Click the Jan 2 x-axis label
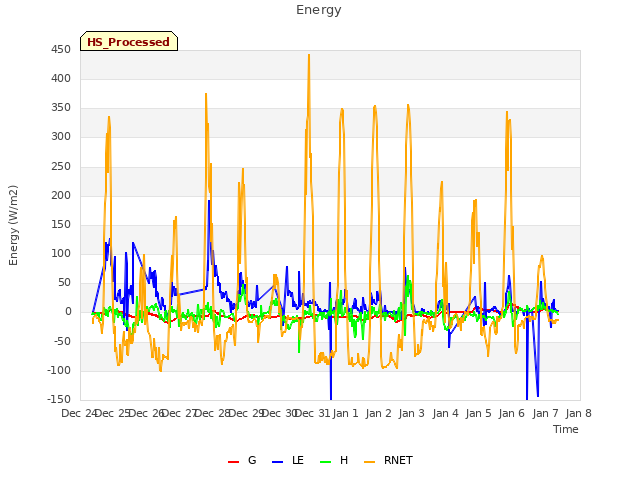640x480 pixels. click(x=378, y=413)
